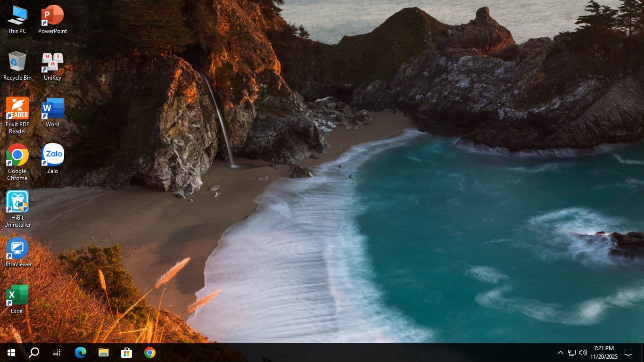
Task: Open File Explorer from the taskbar
Action: [x=103, y=352]
